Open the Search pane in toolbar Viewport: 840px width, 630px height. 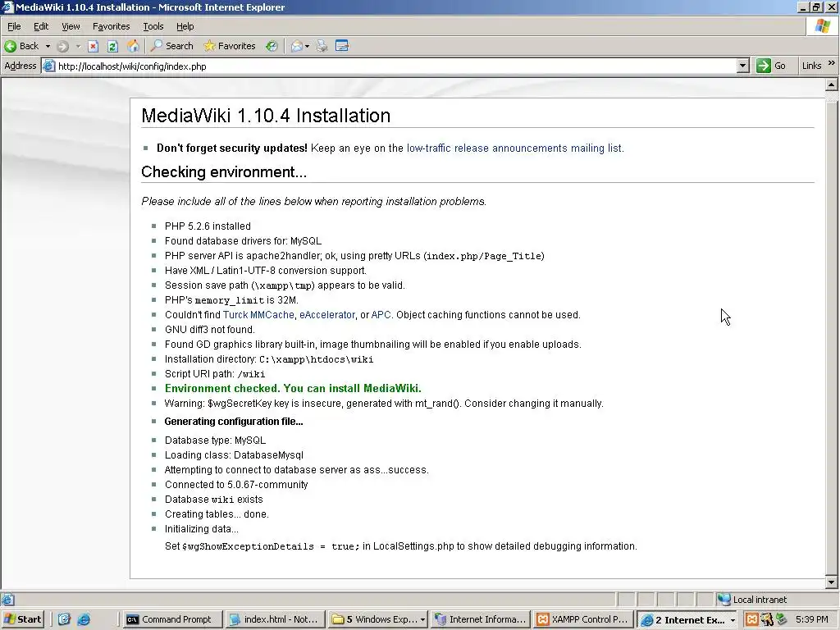click(x=172, y=46)
